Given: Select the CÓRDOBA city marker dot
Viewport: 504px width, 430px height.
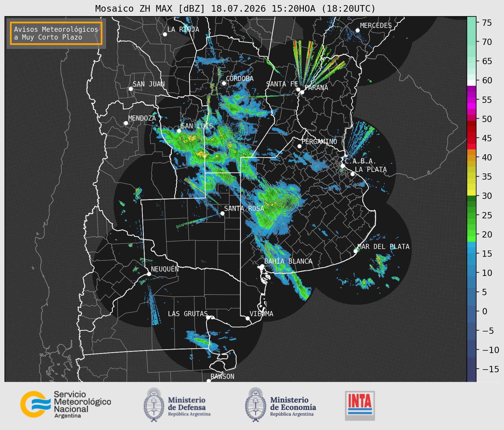Looking at the screenshot, I should click(224, 83).
